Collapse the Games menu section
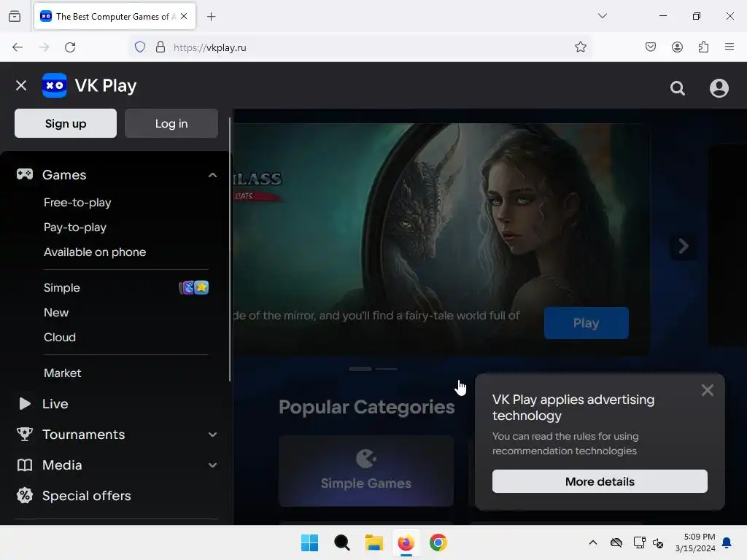The width and height of the screenshot is (747, 560). pyautogui.click(x=212, y=175)
